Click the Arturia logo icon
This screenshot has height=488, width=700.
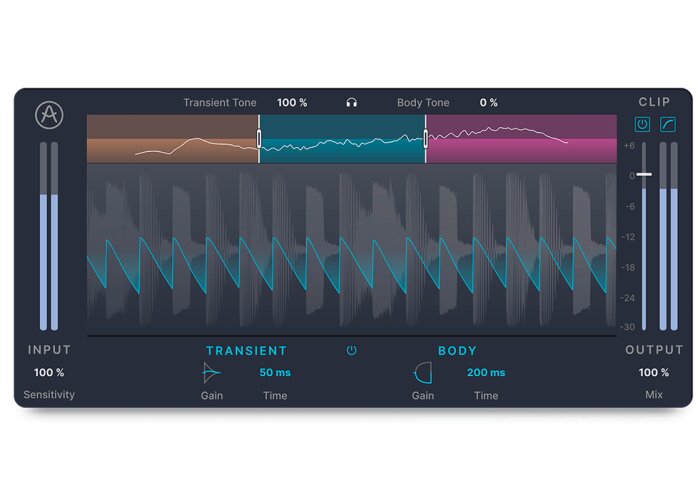(x=49, y=115)
